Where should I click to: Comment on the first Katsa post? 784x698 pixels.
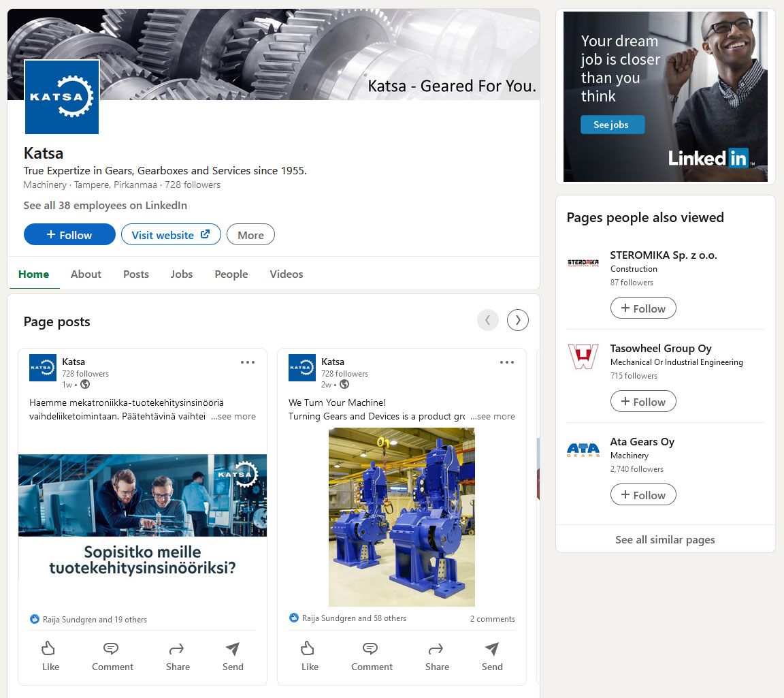pos(112,656)
